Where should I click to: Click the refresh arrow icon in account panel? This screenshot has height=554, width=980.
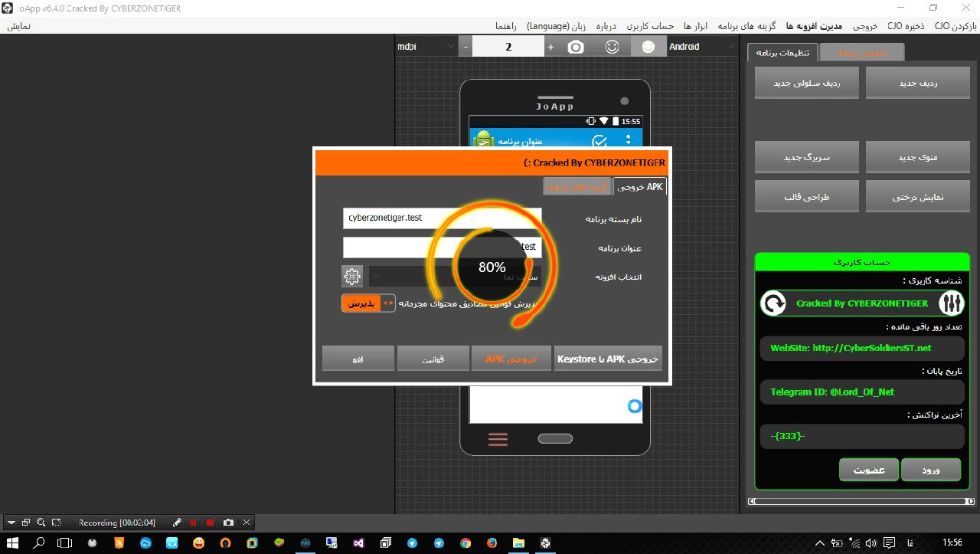(x=774, y=303)
